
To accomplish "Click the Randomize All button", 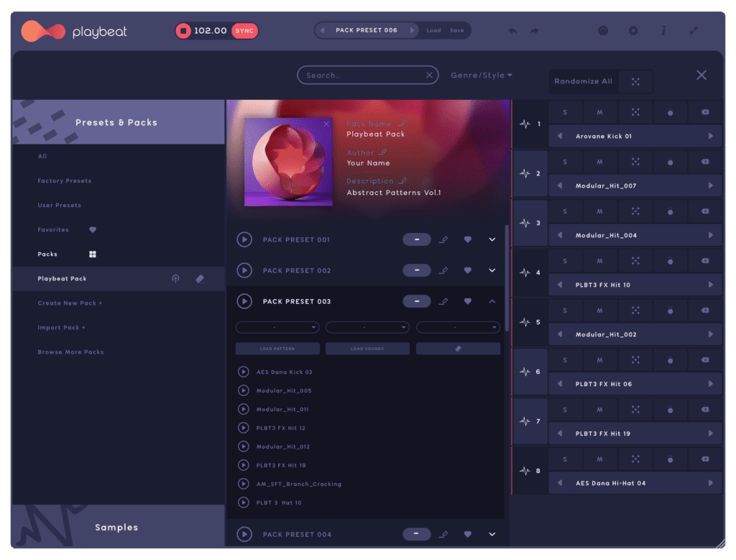I will click(x=584, y=81).
